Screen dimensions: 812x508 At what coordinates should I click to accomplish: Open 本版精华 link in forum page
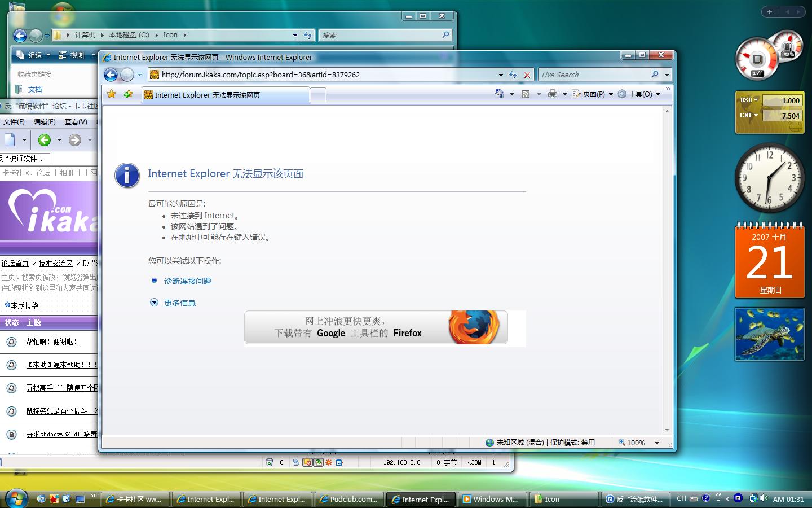[25, 305]
